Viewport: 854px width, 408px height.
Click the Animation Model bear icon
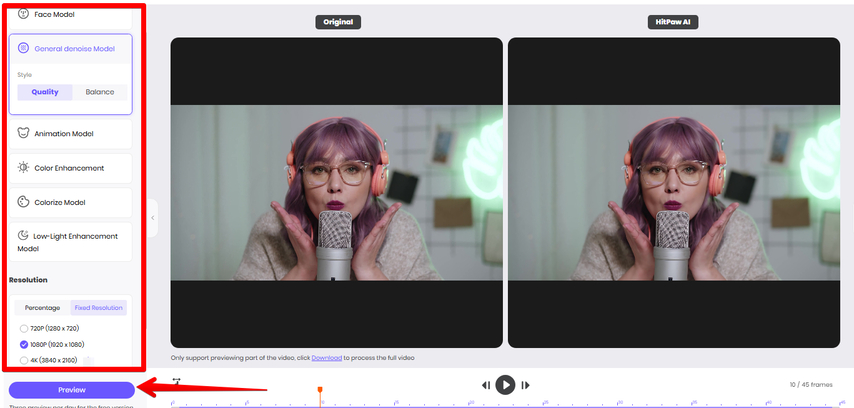coord(23,133)
